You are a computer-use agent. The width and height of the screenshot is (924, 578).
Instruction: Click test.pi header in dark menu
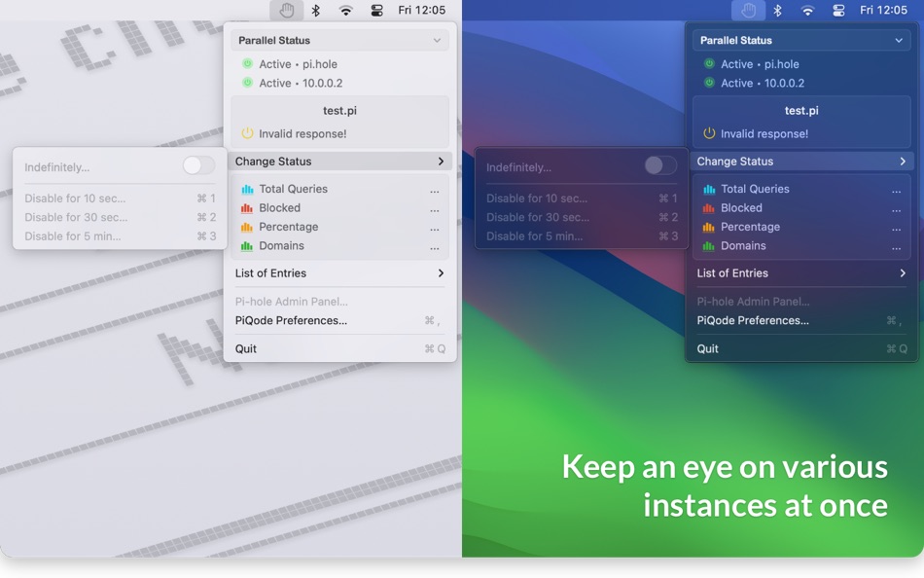coord(802,110)
